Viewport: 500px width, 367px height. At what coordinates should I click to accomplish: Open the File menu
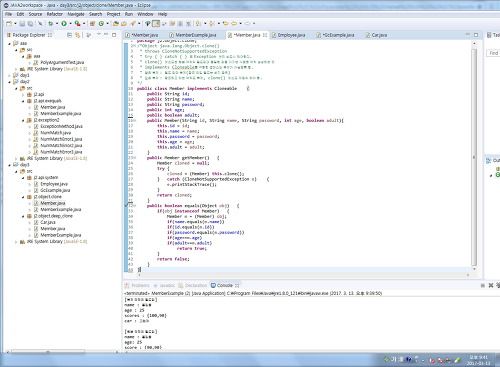click(x=8, y=14)
